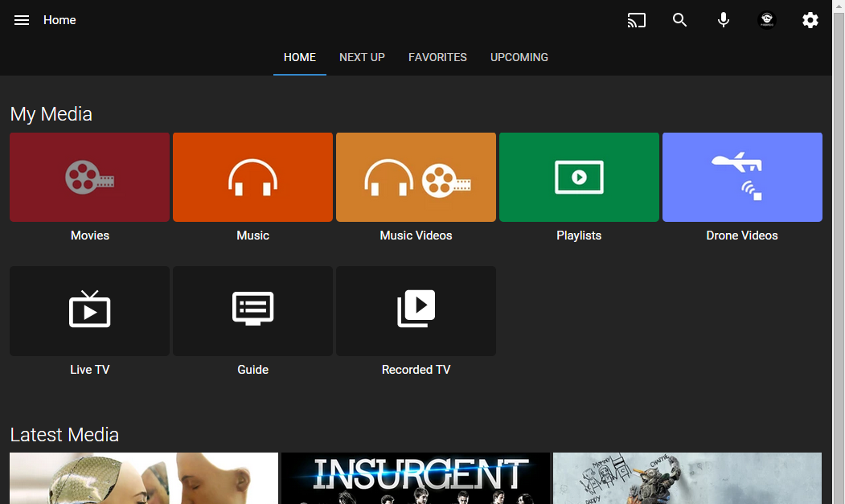Open the hamburger navigation menu

(x=22, y=20)
